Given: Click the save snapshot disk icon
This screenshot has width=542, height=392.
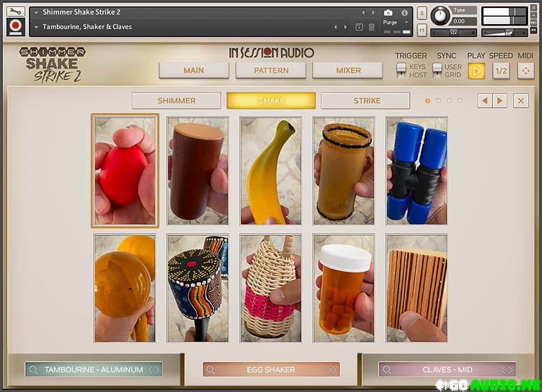Looking at the screenshot, I should pyautogui.click(x=359, y=27).
